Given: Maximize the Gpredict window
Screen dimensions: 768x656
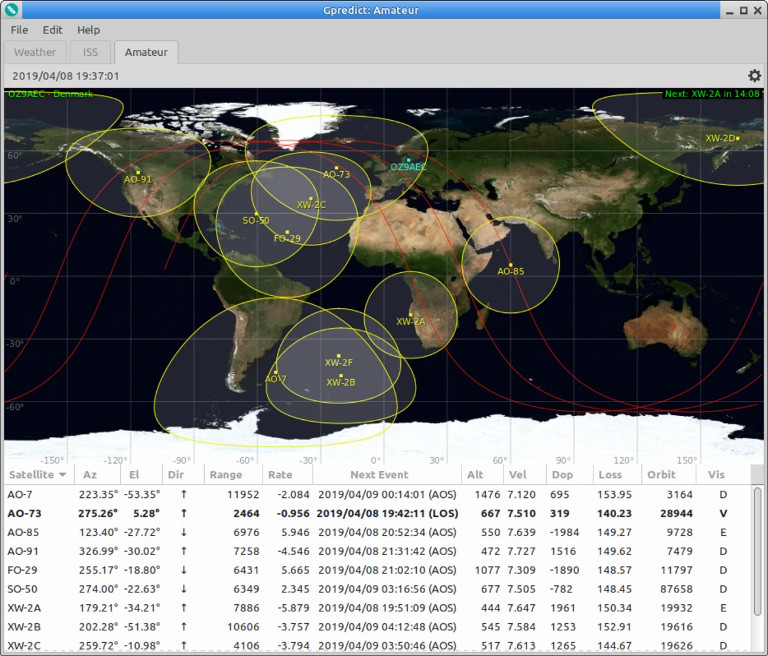Looking at the screenshot, I should 744,10.
